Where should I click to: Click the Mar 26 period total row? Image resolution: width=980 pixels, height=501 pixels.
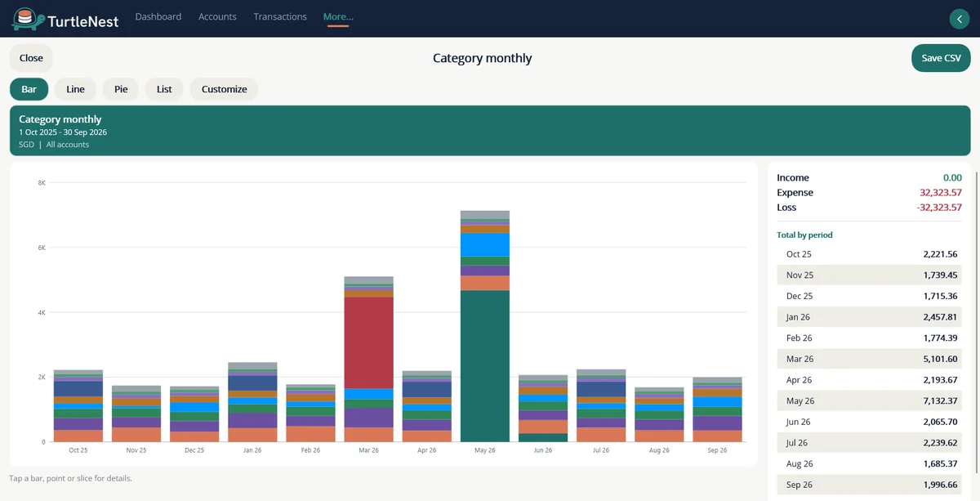pos(869,359)
